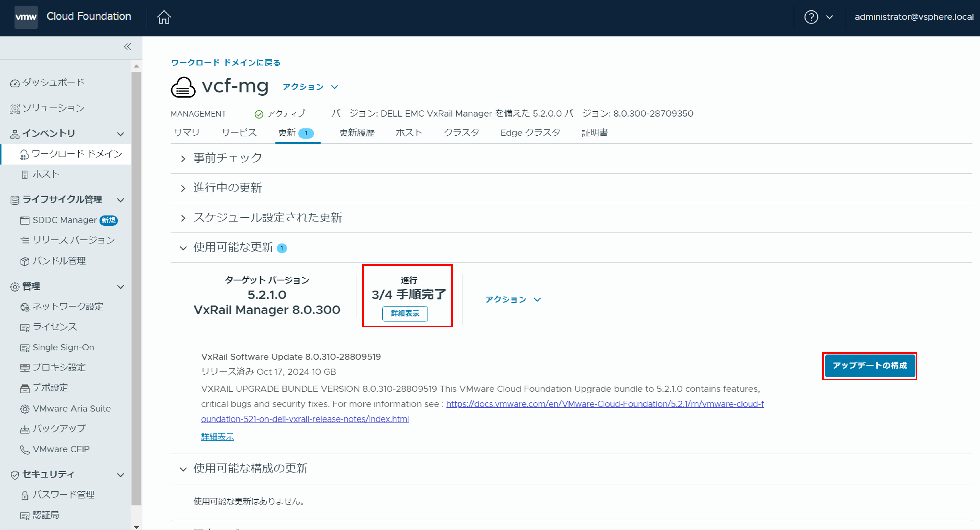Click the sidebar scrollbar down arrow
This screenshot has height=530, width=980.
click(136, 527)
